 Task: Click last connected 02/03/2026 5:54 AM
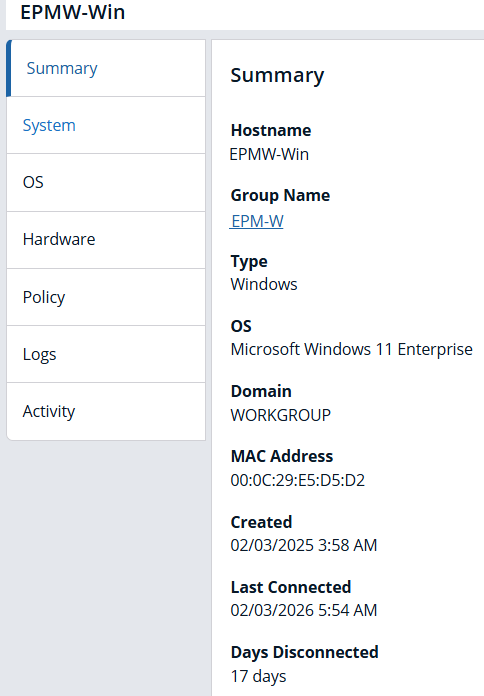point(304,610)
